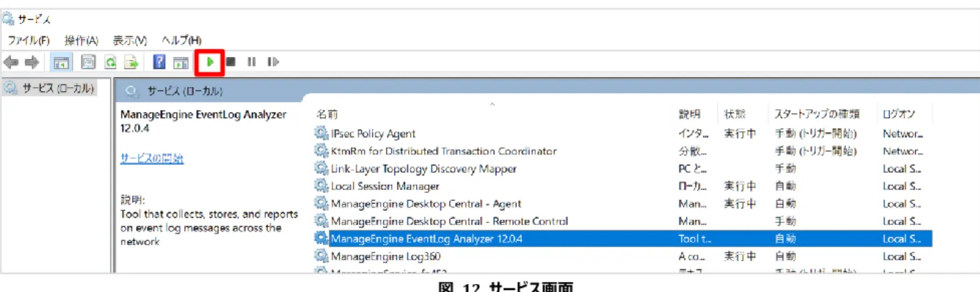Open the Properties toolbar icon
Viewport: 980px width, 292px height.
(88, 62)
